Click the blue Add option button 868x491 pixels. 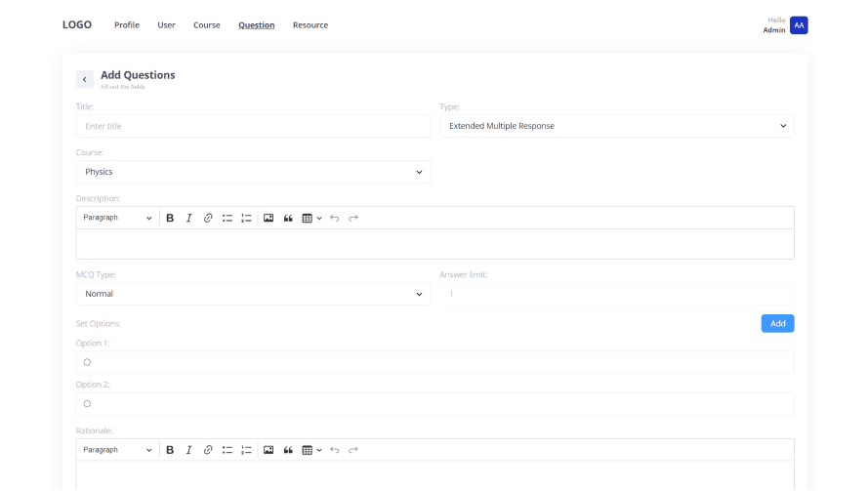tap(777, 323)
